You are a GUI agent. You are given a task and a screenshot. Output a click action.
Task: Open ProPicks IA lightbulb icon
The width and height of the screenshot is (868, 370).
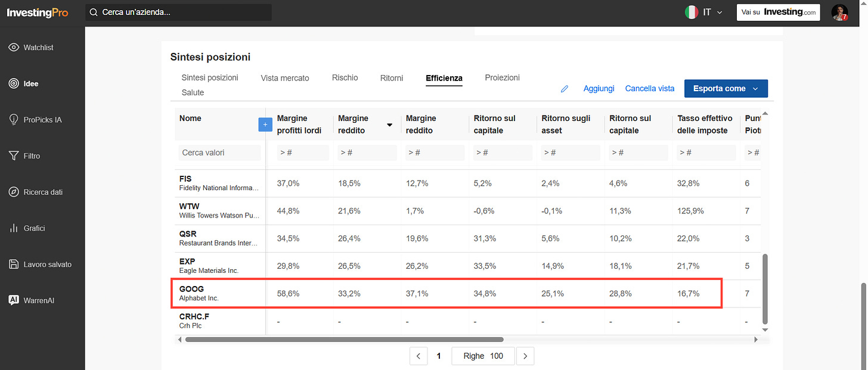(14, 120)
